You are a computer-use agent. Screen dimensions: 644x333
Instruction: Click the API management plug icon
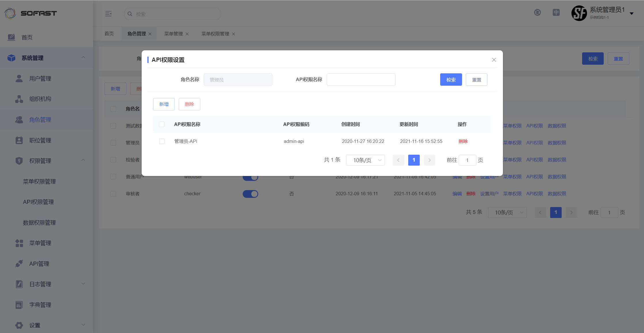[x=19, y=263]
